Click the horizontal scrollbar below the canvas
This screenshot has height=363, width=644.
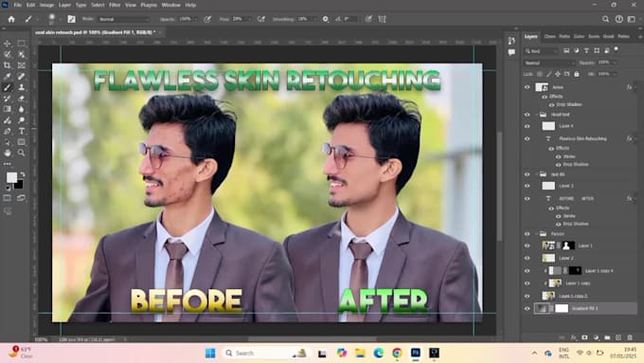point(313,339)
